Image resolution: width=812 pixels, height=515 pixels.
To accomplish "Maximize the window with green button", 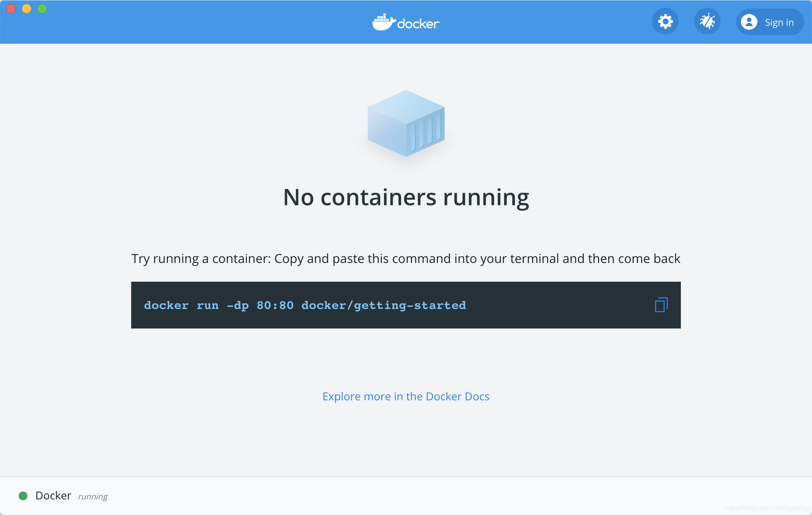I will coord(42,9).
